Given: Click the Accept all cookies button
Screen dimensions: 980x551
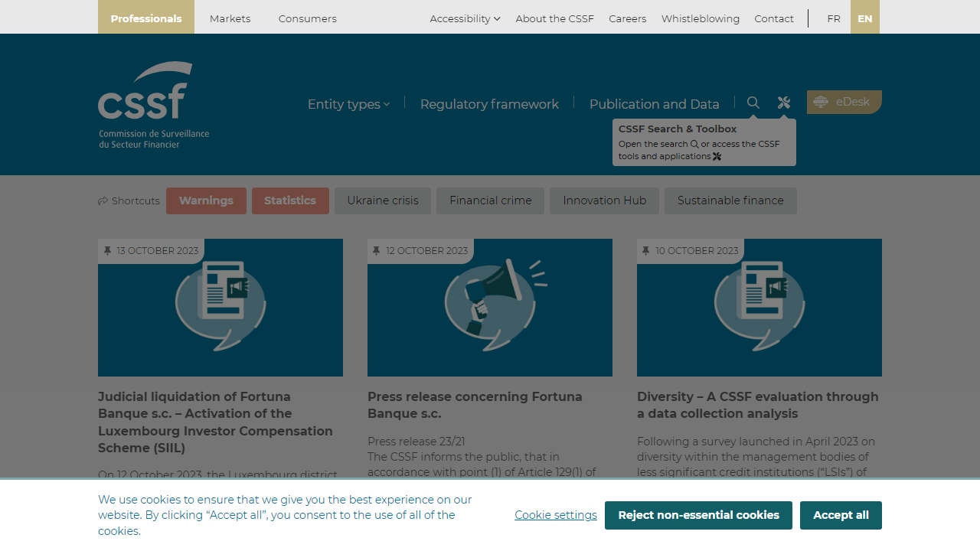Looking at the screenshot, I should pos(841,515).
